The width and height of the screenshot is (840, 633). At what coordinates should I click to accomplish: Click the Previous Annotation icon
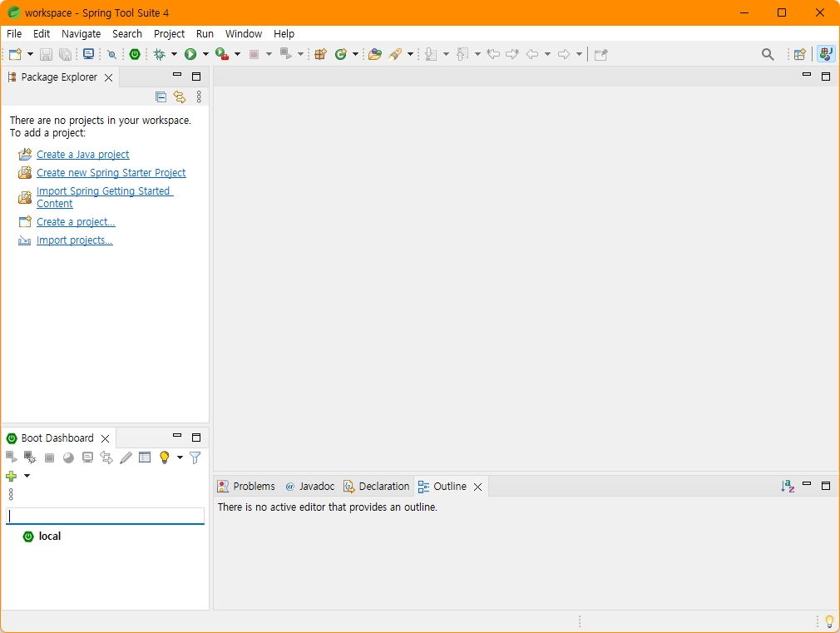point(462,54)
